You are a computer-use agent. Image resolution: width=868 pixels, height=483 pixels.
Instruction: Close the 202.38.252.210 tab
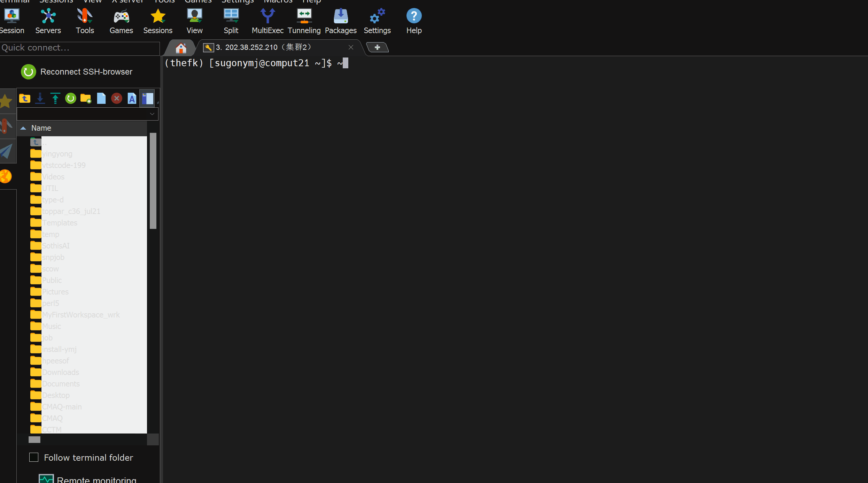tap(351, 47)
